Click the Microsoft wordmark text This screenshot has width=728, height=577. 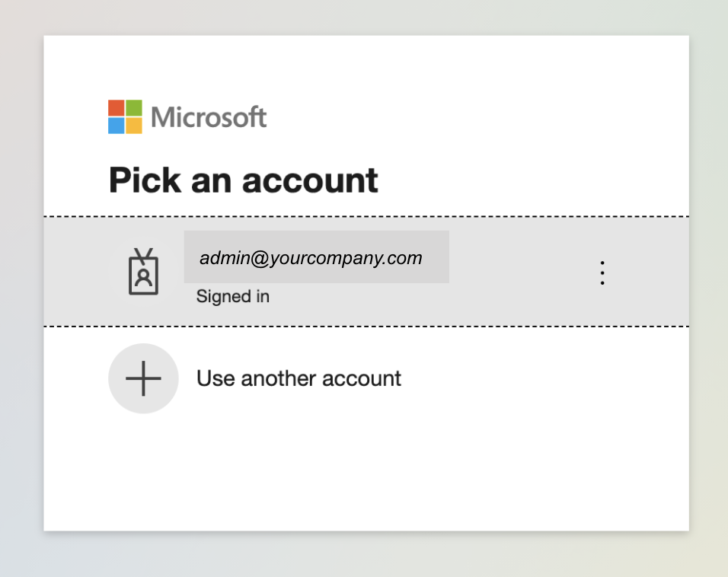pos(209,117)
